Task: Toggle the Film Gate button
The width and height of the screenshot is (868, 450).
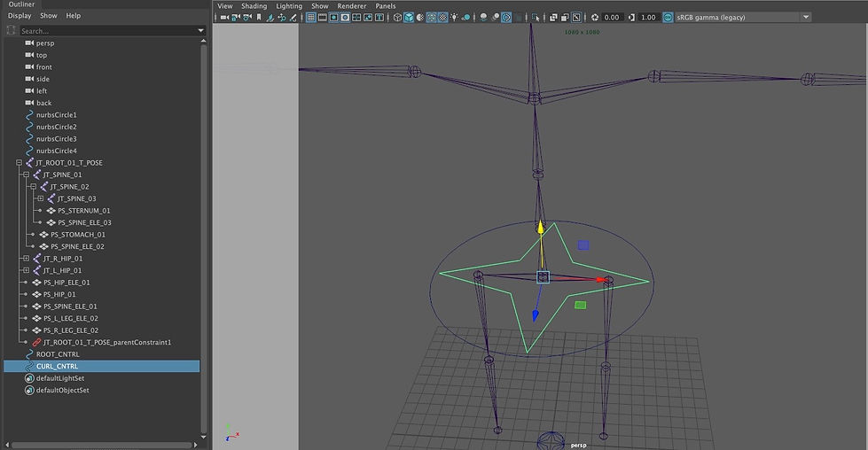Action: click(x=322, y=17)
